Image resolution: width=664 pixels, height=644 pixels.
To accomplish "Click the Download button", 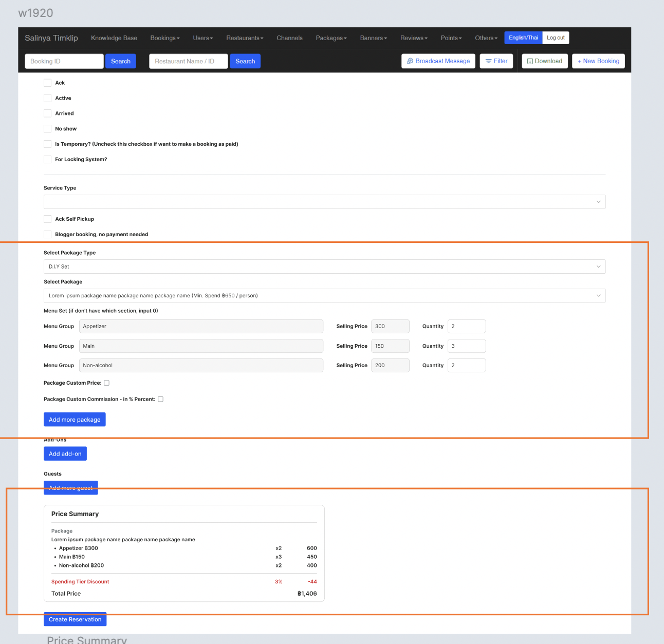I will pyautogui.click(x=544, y=61).
